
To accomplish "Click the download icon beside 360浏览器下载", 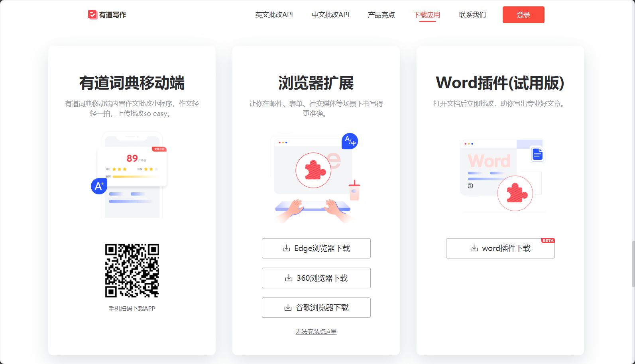I will [x=289, y=278].
